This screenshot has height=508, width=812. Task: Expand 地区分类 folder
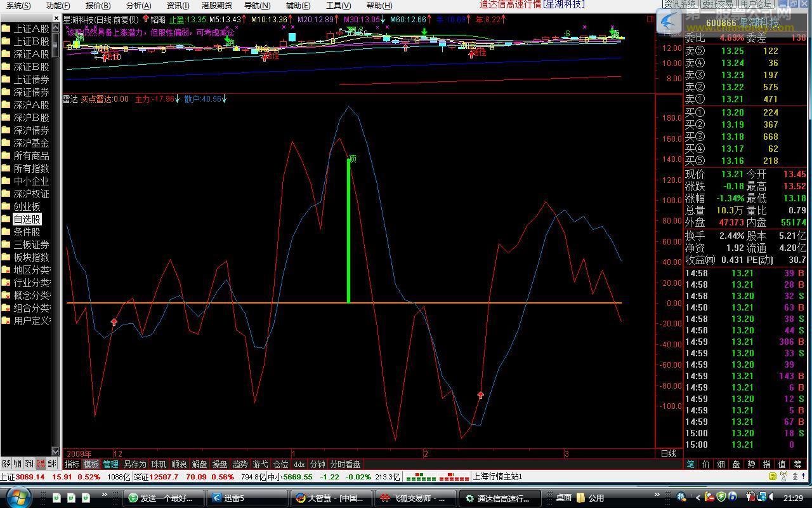(x=25, y=270)
